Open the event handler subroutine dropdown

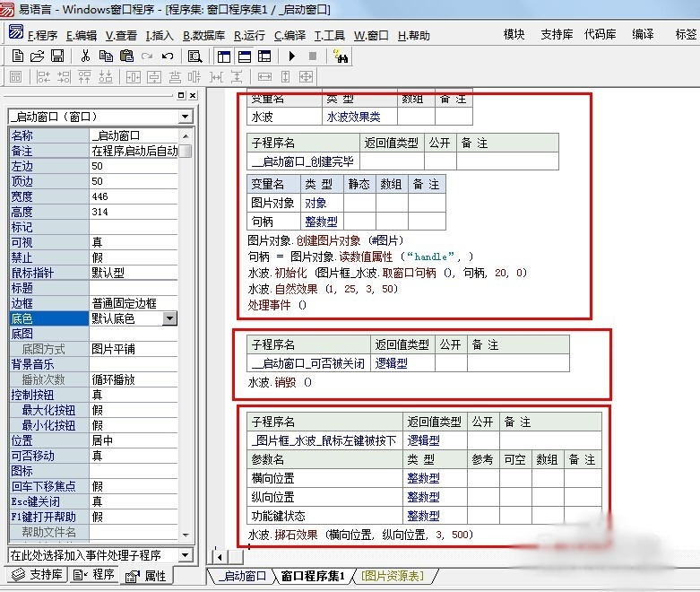pos(186,555)
